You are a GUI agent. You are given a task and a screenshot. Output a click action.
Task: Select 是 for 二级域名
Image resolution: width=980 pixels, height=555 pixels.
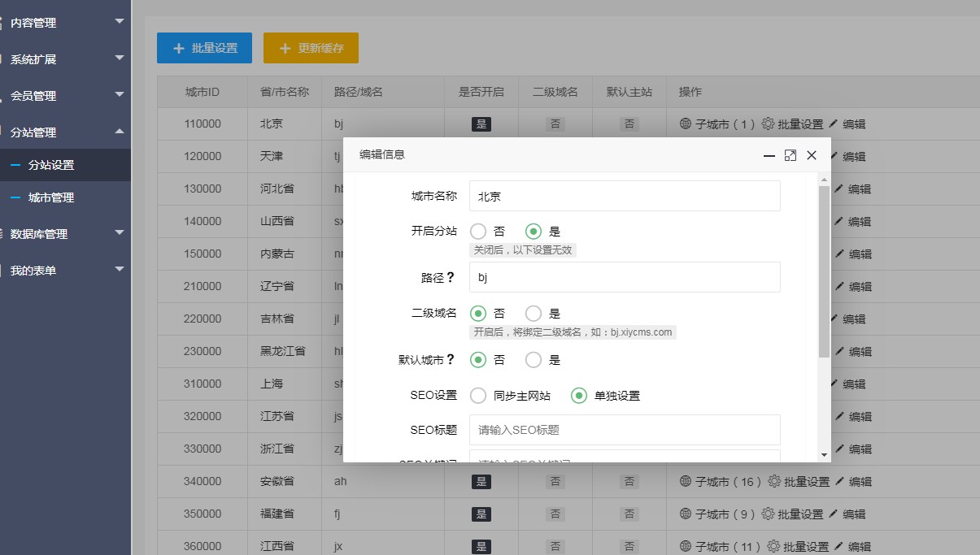pos(534,313)
